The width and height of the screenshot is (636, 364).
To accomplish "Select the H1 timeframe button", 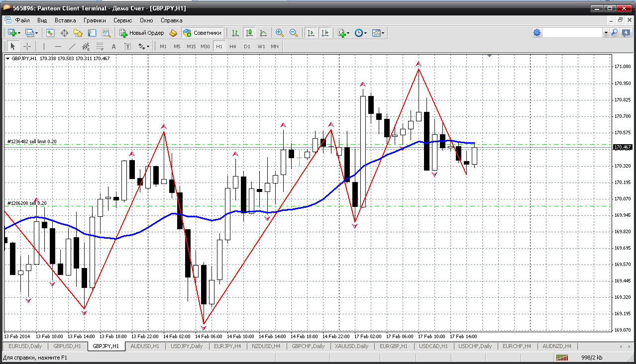I will (x=219, y=46).
